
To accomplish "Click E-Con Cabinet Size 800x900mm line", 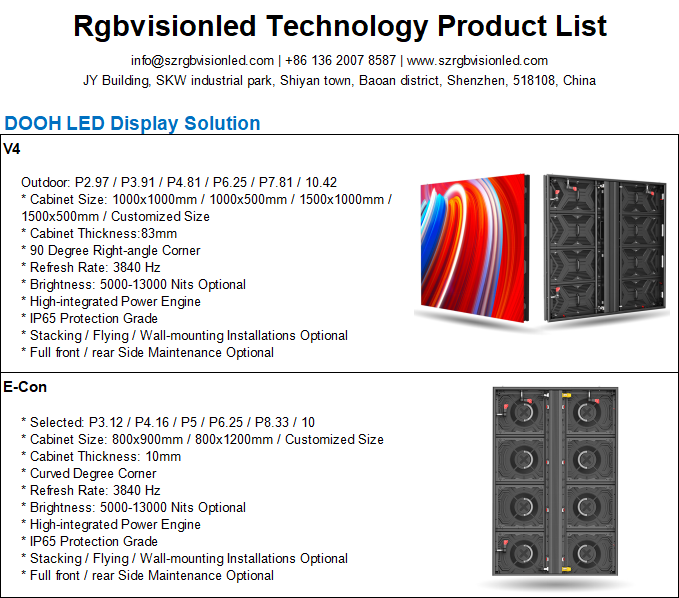I will click(202, 440).
